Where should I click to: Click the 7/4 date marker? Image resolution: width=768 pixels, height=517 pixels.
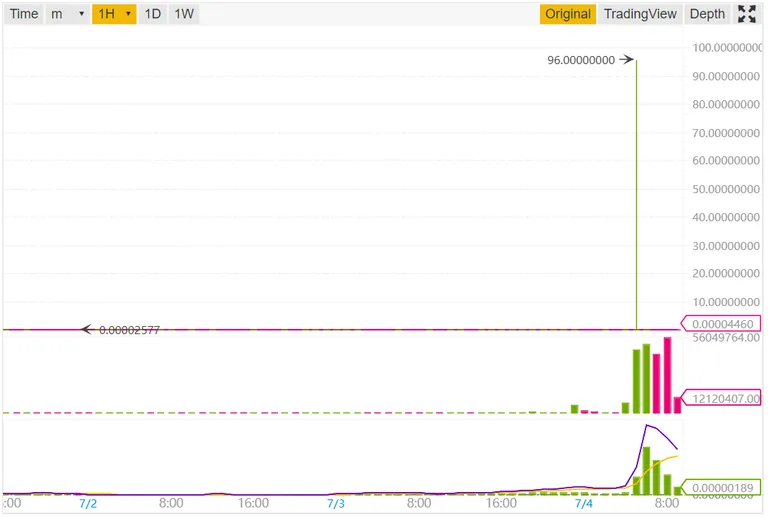[x=584, y=503]
